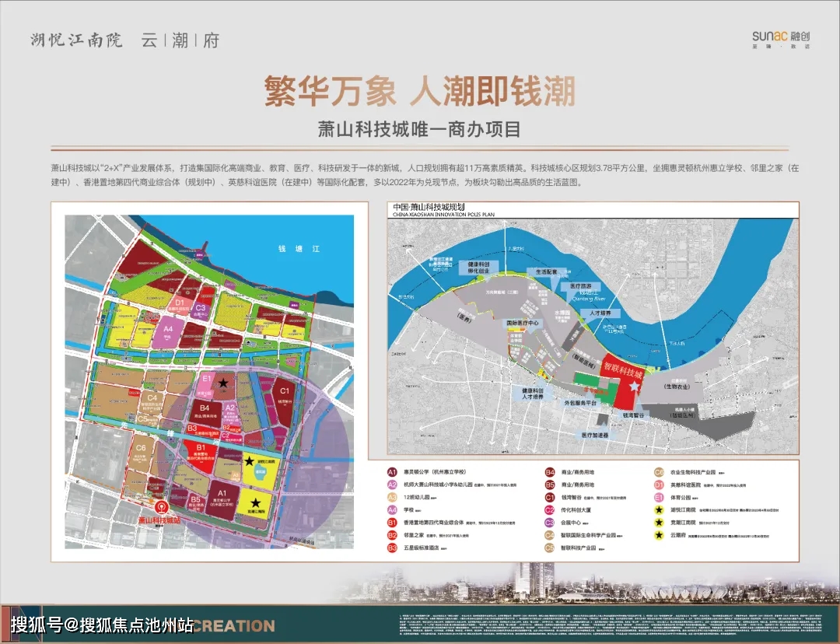Click the D1 legend circle for 英慈科谊医院

click(659, 485)
